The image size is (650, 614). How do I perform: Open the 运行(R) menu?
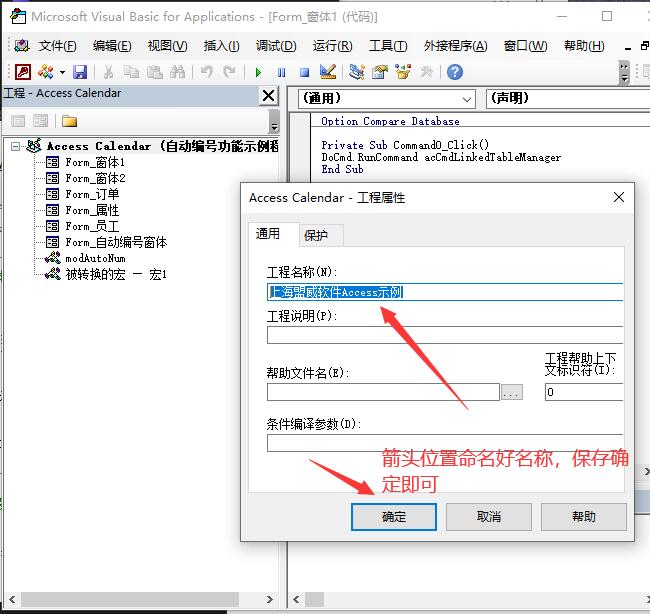(x=332, y=46)
